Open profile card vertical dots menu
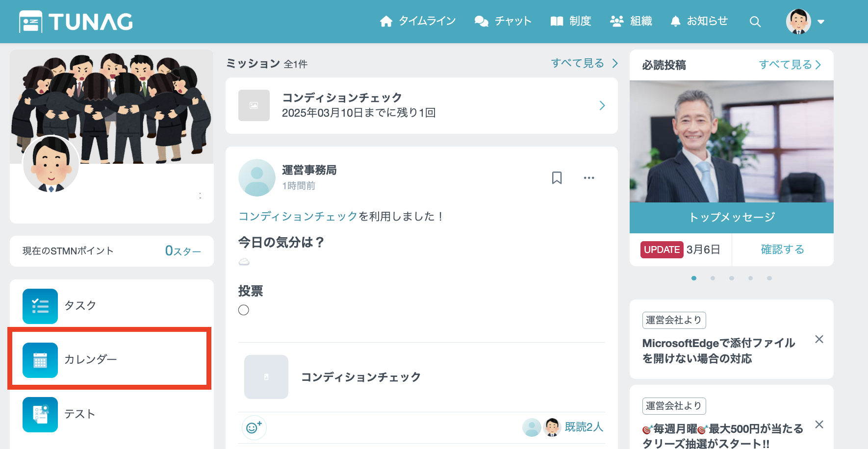This screenshot has width=868, height=449. pyautogui.click(x=200, y=196)
